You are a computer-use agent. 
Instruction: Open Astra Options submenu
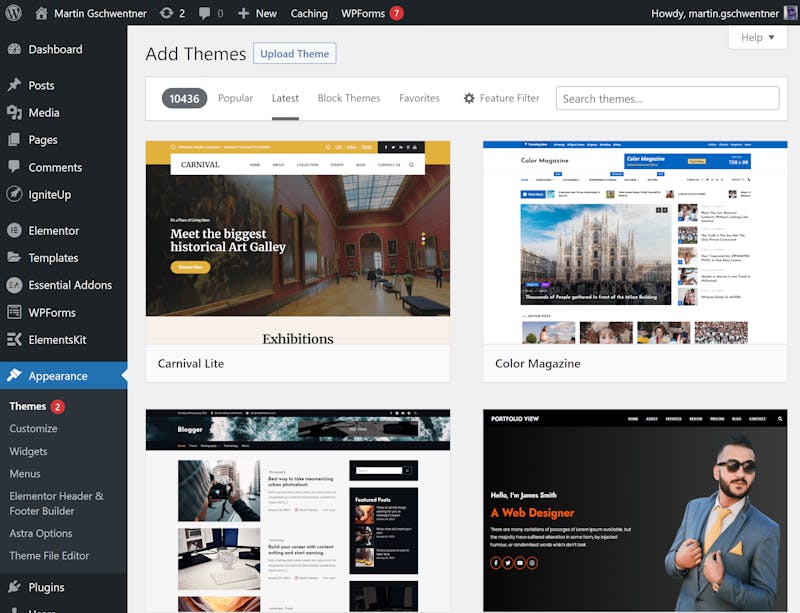coord(40,533)
